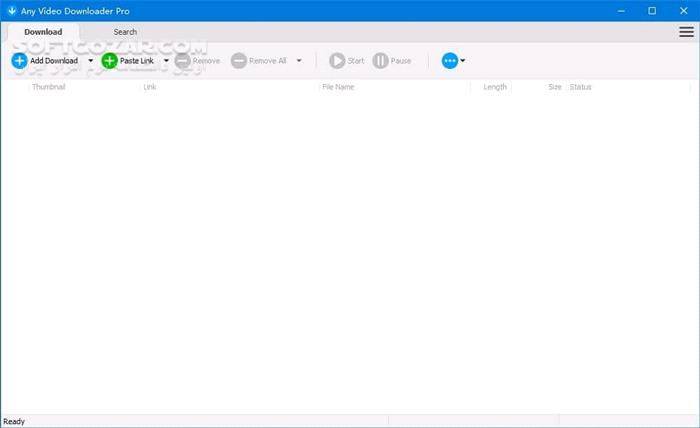Click the Remove All label
The width and height of the screenshot is (700, 428).
(267, 61)
